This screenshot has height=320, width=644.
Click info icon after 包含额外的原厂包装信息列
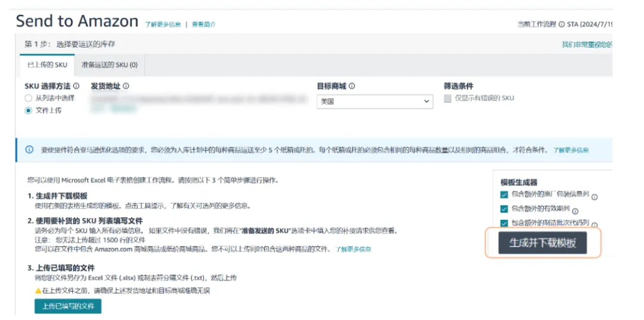click(x=595, y=197)
